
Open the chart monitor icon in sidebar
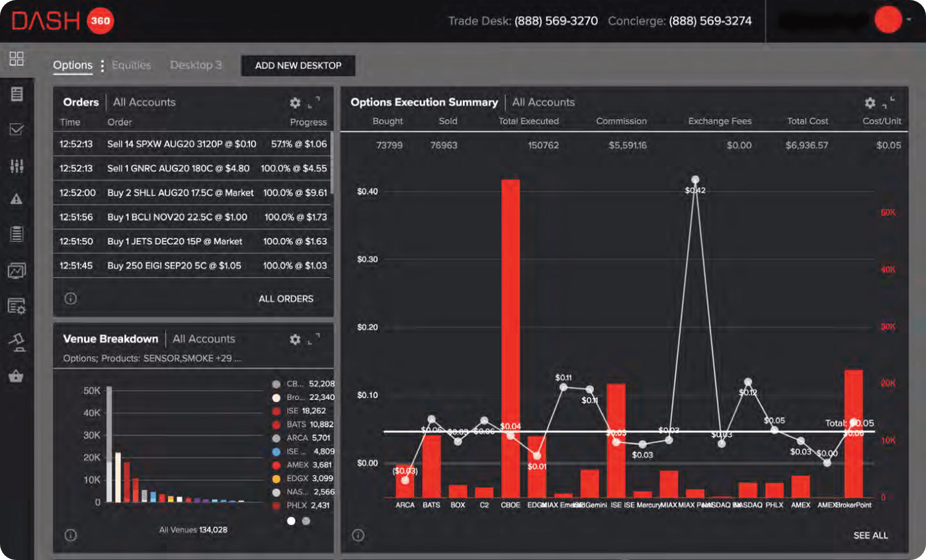click(x=17, y=270)
